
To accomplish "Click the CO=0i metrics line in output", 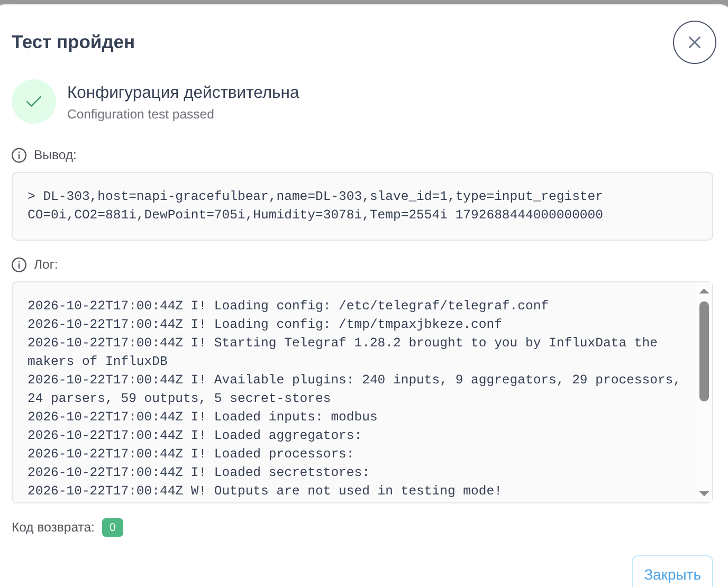I will click(x=315, y=215).
